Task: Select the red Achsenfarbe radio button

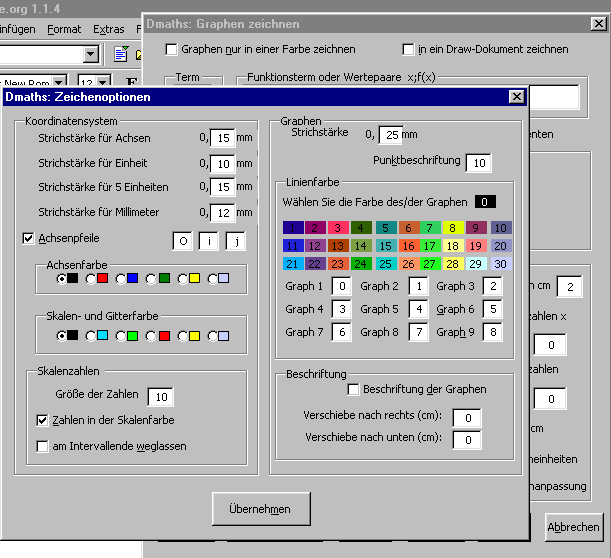Action: pyautogui.click(x=90, y=279)
